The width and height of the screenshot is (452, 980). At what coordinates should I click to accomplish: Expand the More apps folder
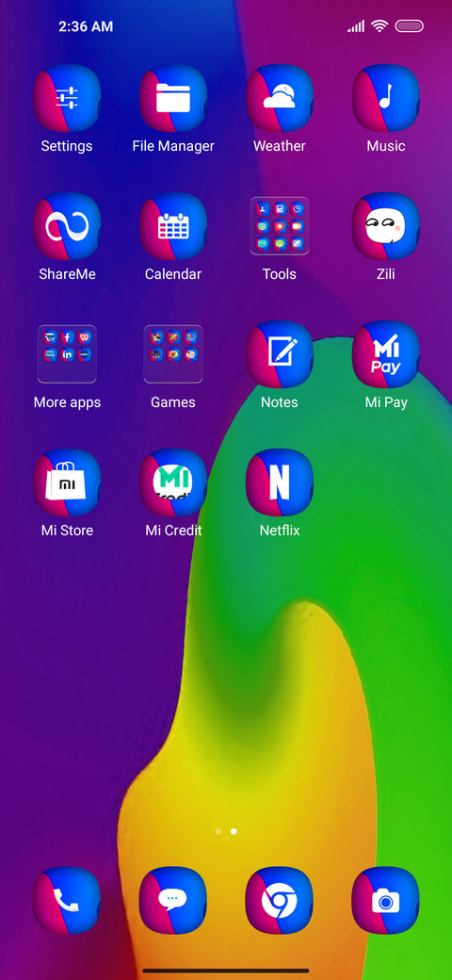(x=67, y=353)
